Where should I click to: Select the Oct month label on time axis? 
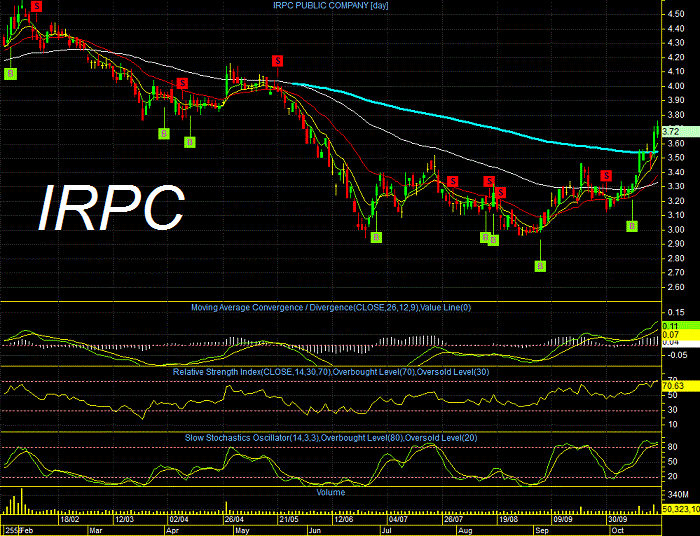pos(618,531)
